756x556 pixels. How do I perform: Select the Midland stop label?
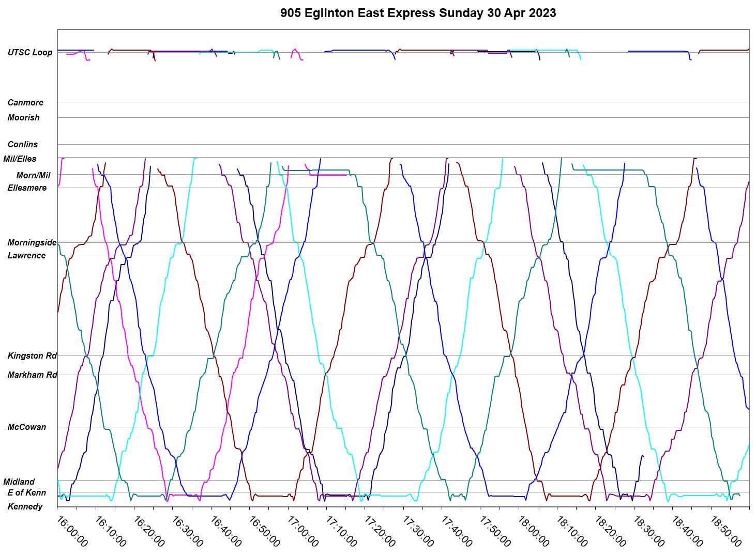point(20,482)
